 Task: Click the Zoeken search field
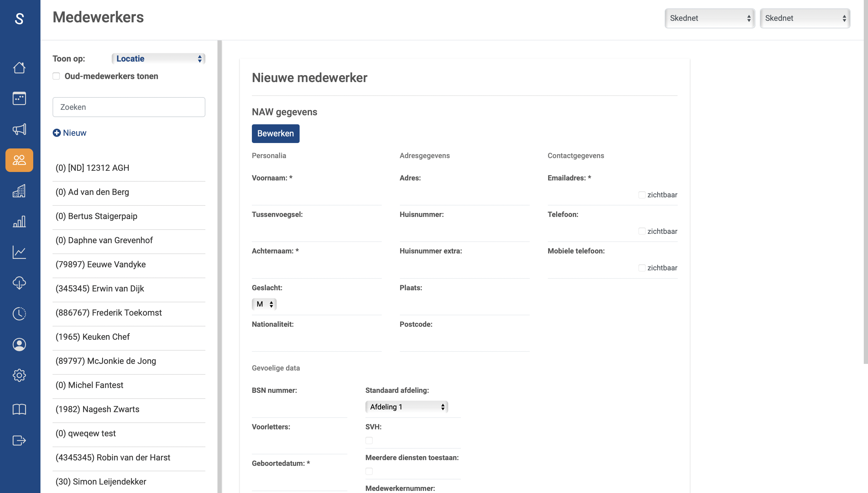(129, 107)
